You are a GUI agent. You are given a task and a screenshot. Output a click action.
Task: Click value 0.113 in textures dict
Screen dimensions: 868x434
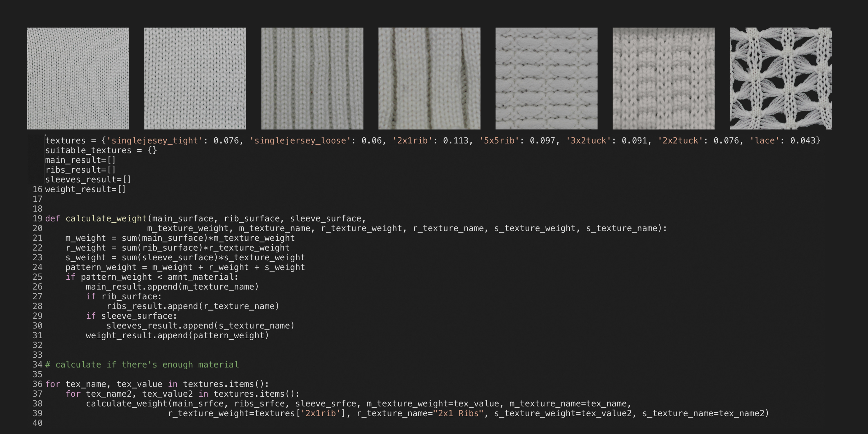tap(456, 141)
